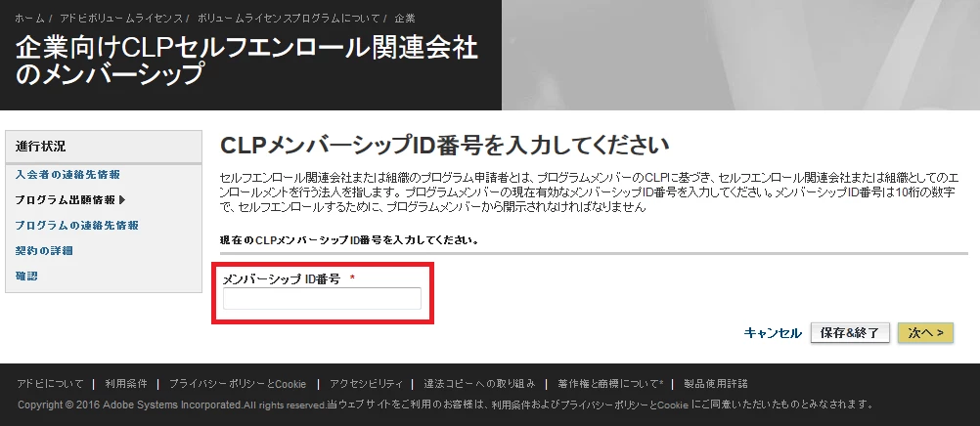Select プログラム出願情報 step in sidebar
The width and height of the screenshot is (980, 426).
coord(65,200)
